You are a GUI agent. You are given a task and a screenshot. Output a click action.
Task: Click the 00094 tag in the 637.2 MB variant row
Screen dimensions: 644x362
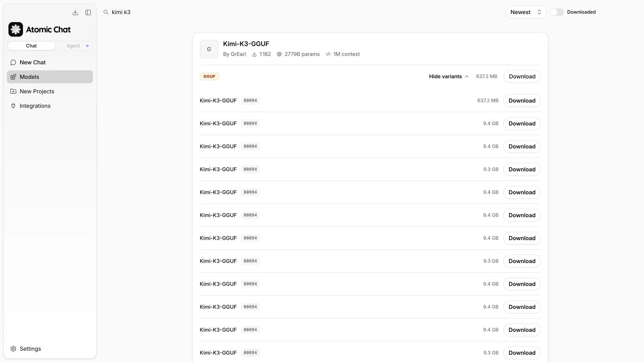pyautogui.click(x=250, y=101)
